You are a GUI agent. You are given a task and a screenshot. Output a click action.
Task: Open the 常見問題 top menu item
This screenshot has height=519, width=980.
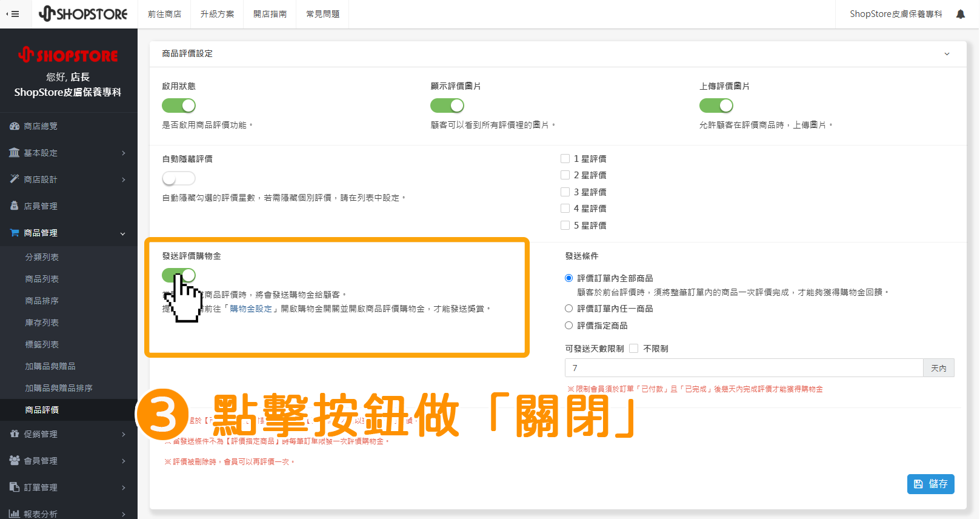(x=323, y=14)
